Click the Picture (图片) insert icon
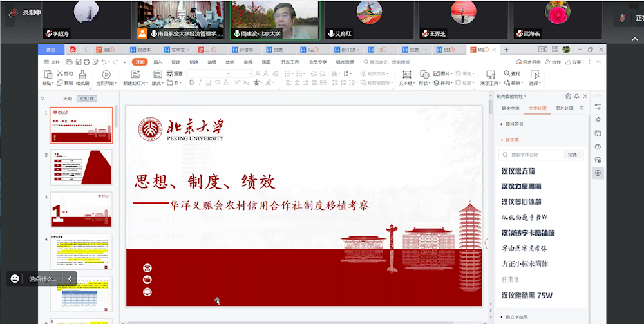 click(437, 73)
